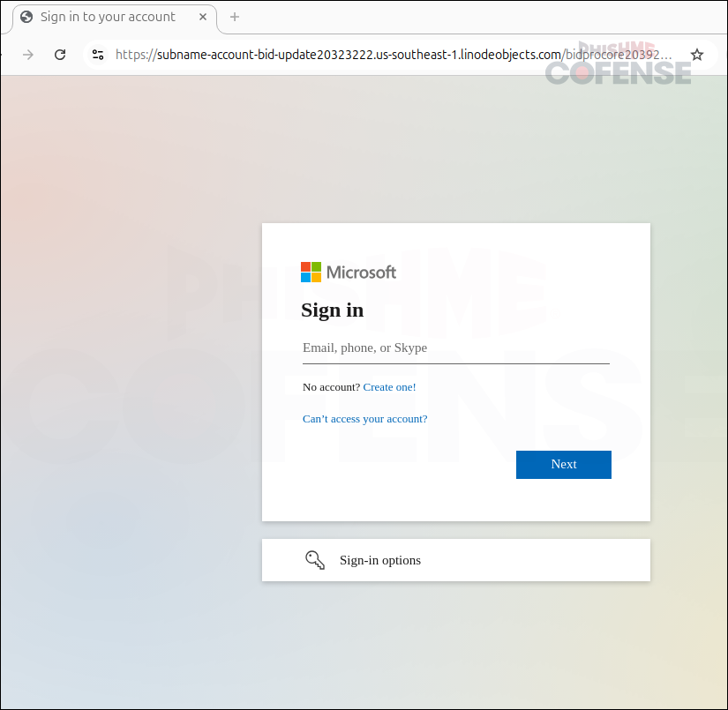728x710 pixels.
Task: Follow the 'Create one!' link
Action: (x=389, y=387)
